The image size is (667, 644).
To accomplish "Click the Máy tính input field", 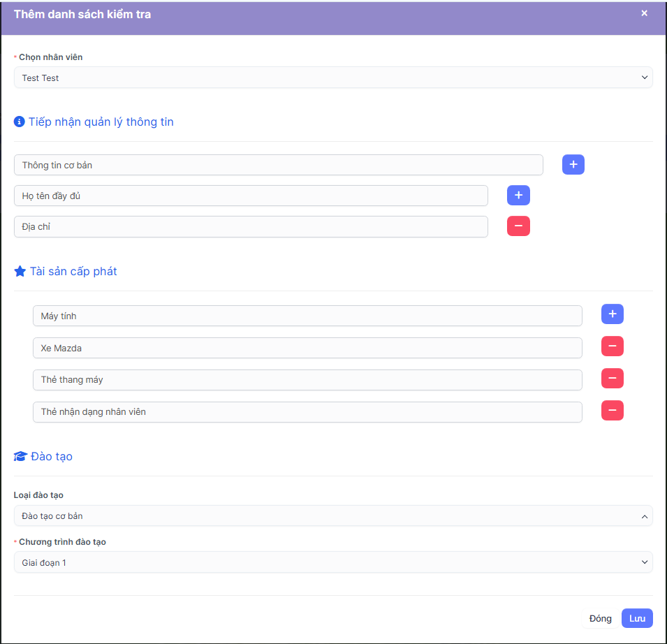I will point(307,316).
